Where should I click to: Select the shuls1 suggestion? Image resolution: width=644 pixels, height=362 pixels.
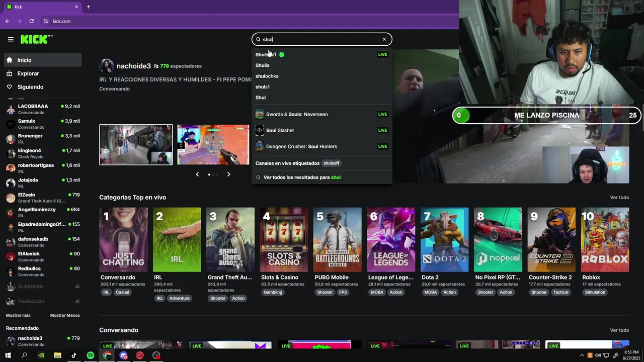coord(321,86)
